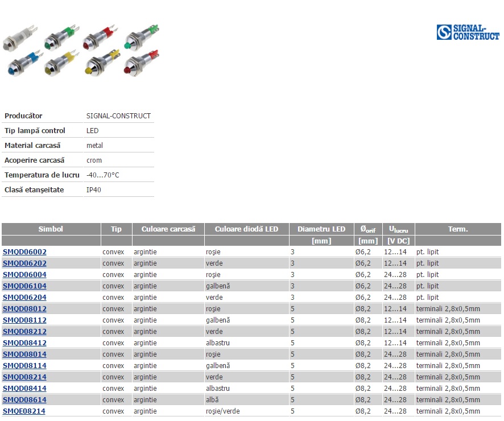Click the Term. column header
The height and width of the screenshot is (421, 504).
click(x=458, y=229)
